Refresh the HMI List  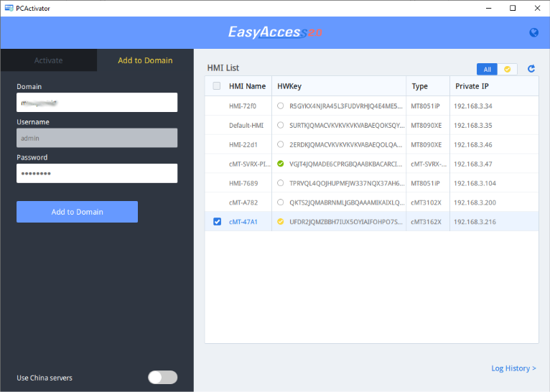click(531, 69)
